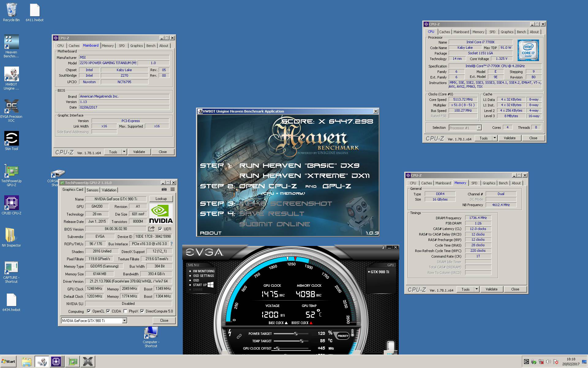
Task: Expand Tools dropdown arrow in Memory CPU-Z window
Action: pyautogui.click(x=477, y=289)
